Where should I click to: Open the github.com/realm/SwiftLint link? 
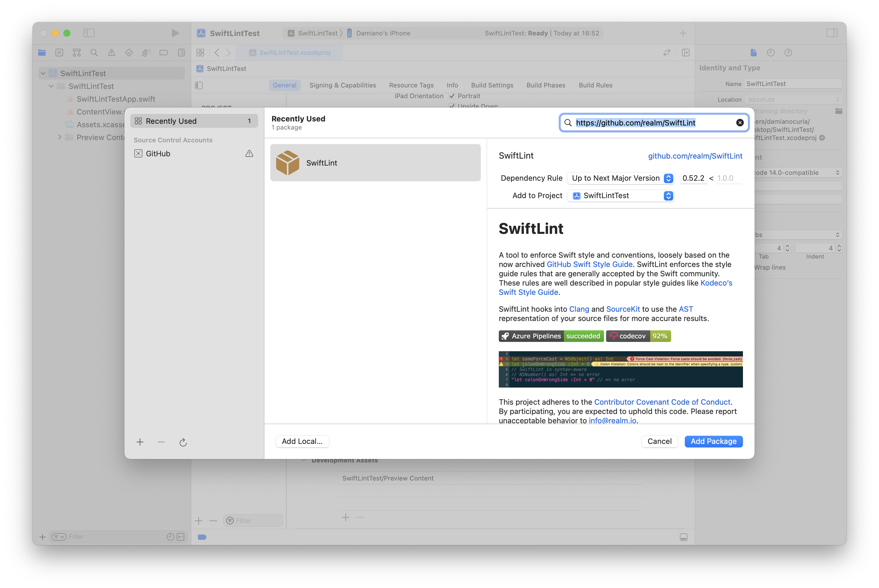click(x=694, y=155)
